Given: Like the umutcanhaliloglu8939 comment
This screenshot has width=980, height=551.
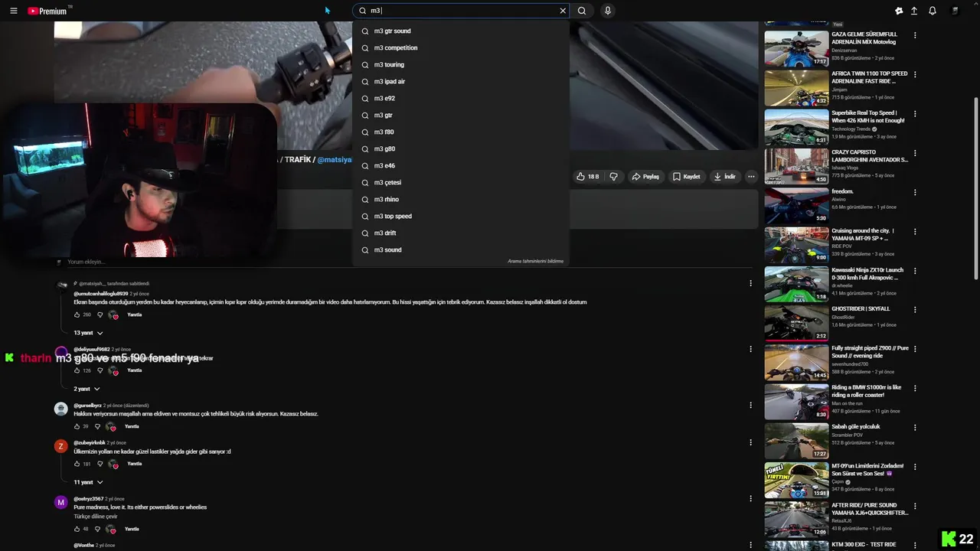Looking at the screenshot, I should tap(77, 315).
